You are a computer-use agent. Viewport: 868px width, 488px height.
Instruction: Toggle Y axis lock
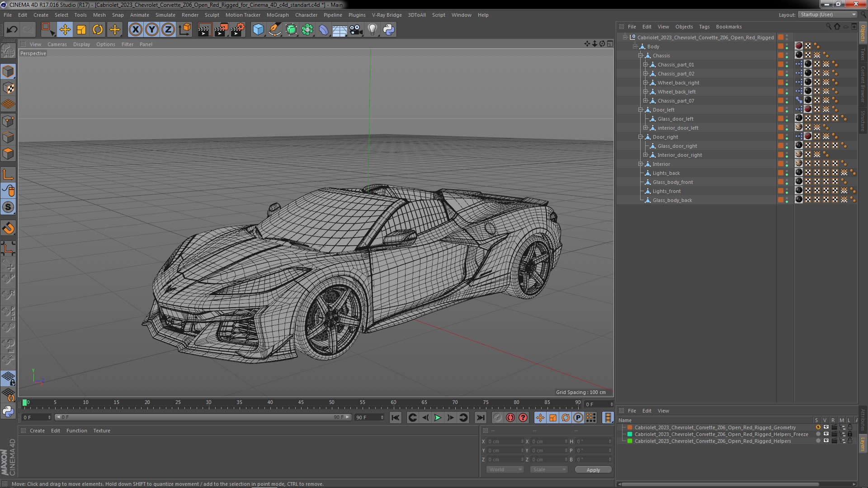pyautogui.click(x=152, y=30)
